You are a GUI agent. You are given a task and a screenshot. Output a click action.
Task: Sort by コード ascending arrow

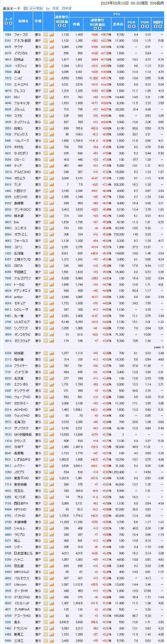6,23
